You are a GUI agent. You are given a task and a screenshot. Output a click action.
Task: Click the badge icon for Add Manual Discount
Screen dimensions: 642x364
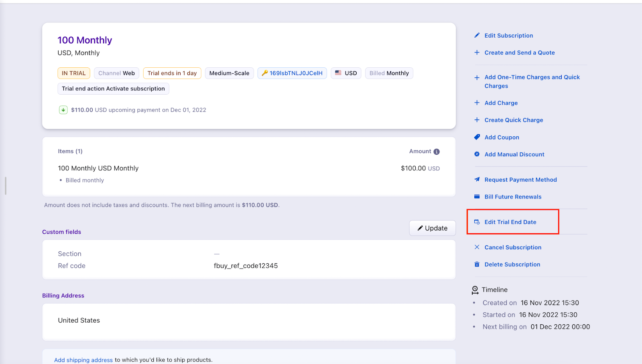click(477, 154)
